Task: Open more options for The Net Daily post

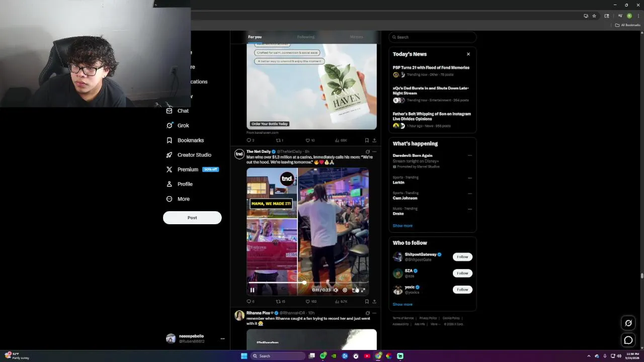Action: coord(374,151)
